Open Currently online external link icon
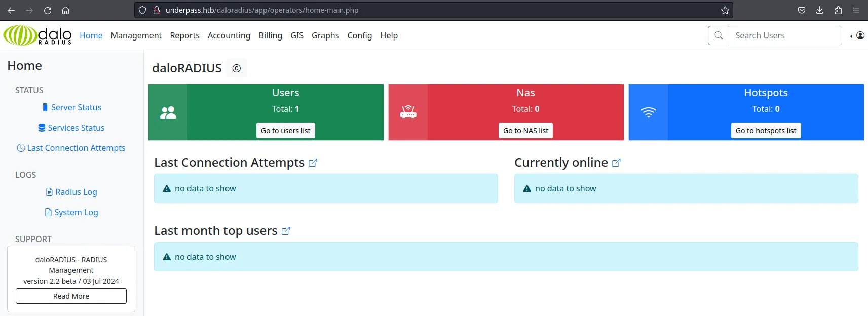 [x=616, y=163]
